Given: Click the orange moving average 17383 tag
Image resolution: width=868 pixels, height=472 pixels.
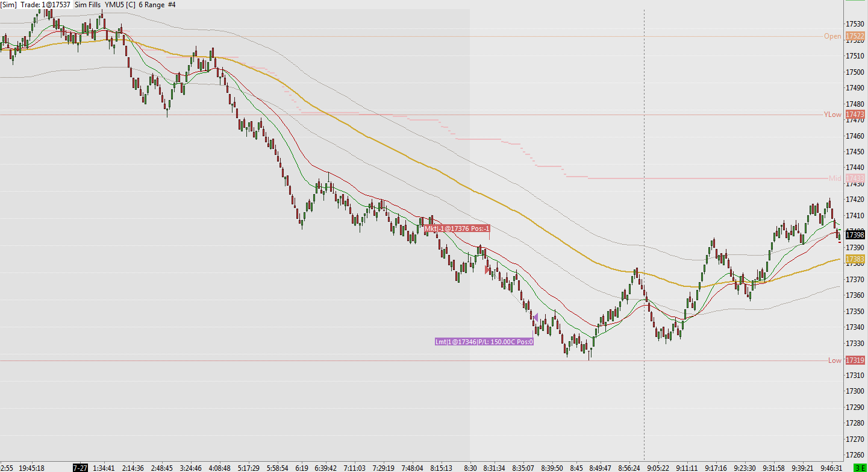Looking at the screenshot, I should click(x=855, y=259).
